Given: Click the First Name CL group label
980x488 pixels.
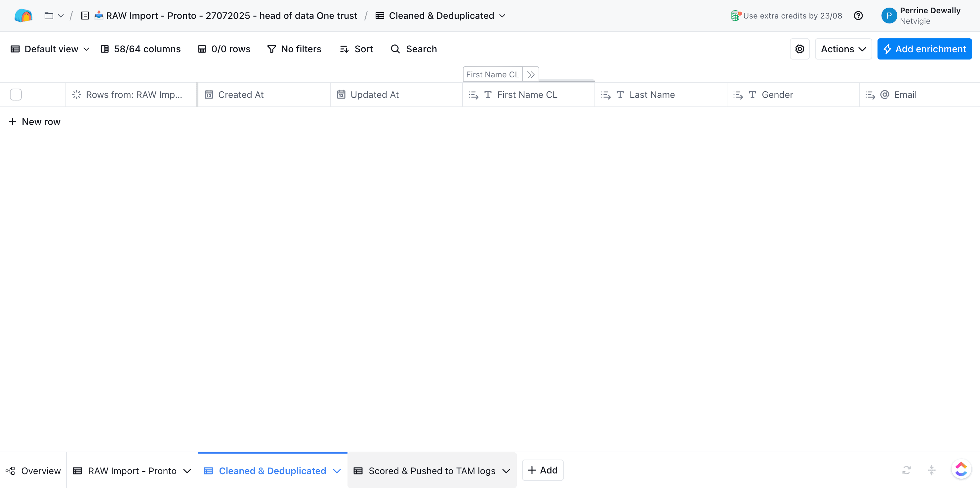Looking at the screenshot, I should (493, 74).
